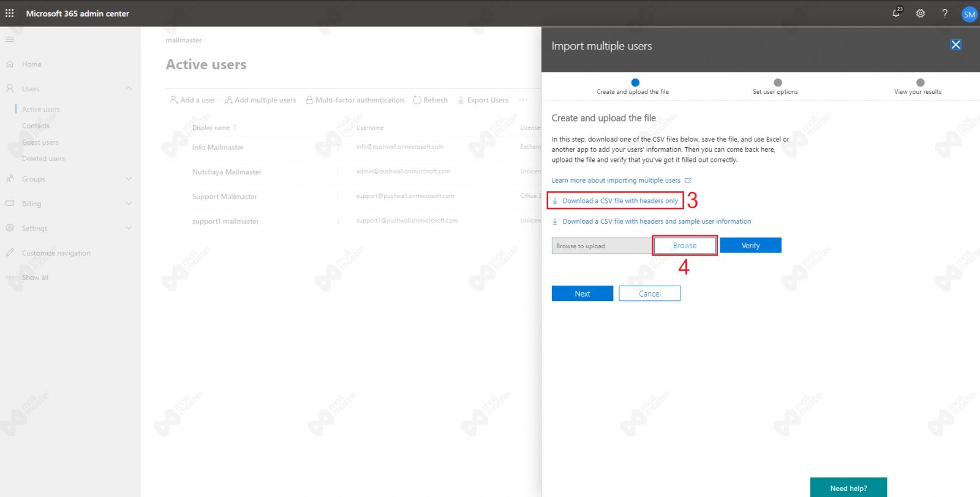Download a CSV file with headers only

tap(620, 200)
